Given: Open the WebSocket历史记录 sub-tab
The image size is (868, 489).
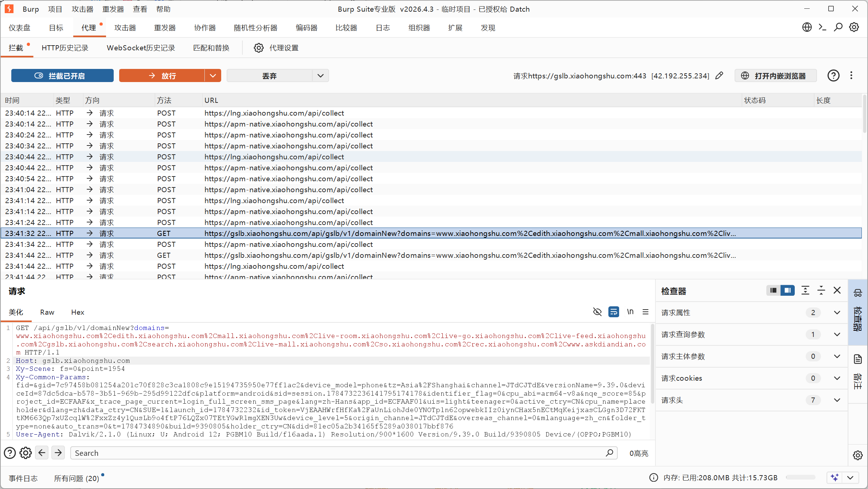Looking at the screenshot, I should (x=141, y=48).
